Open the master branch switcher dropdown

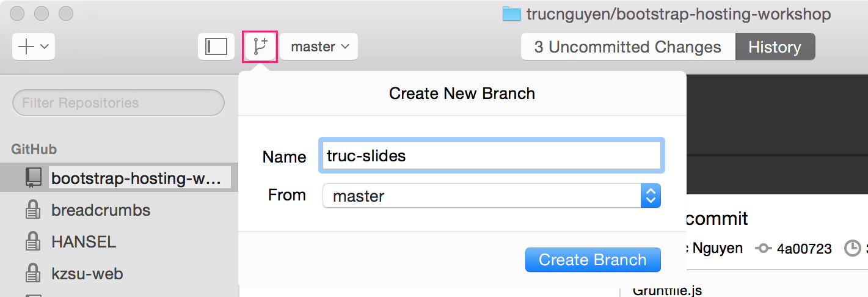(x=319, y=46)
